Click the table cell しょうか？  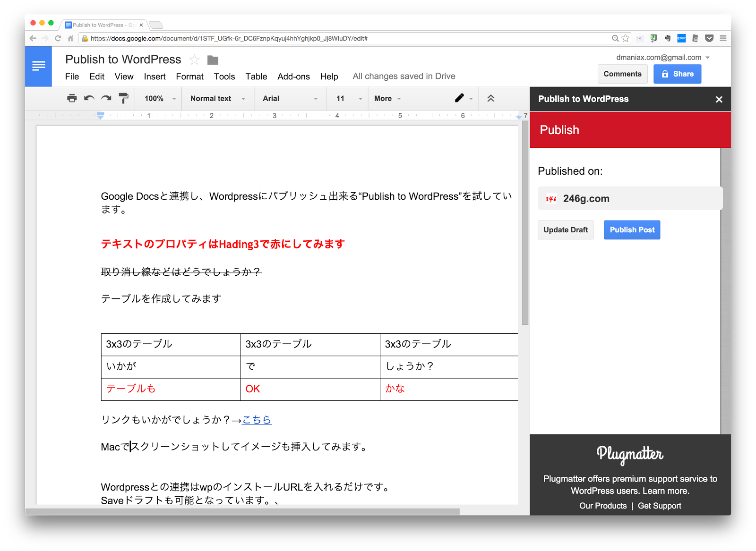pyautogui.click(x=449, y=367)
